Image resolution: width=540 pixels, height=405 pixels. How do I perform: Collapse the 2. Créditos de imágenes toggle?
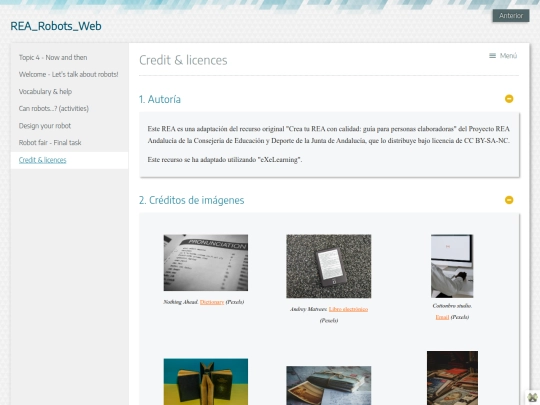[x=509, y=200]
